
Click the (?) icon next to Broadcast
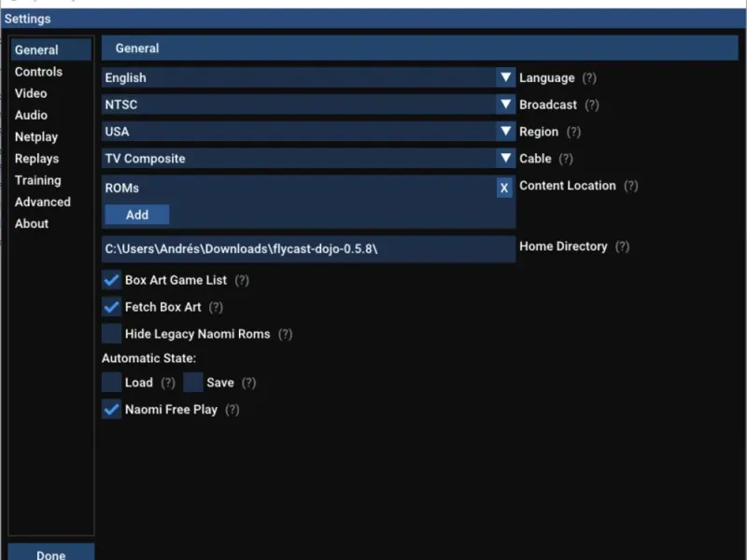coord(592,105)
